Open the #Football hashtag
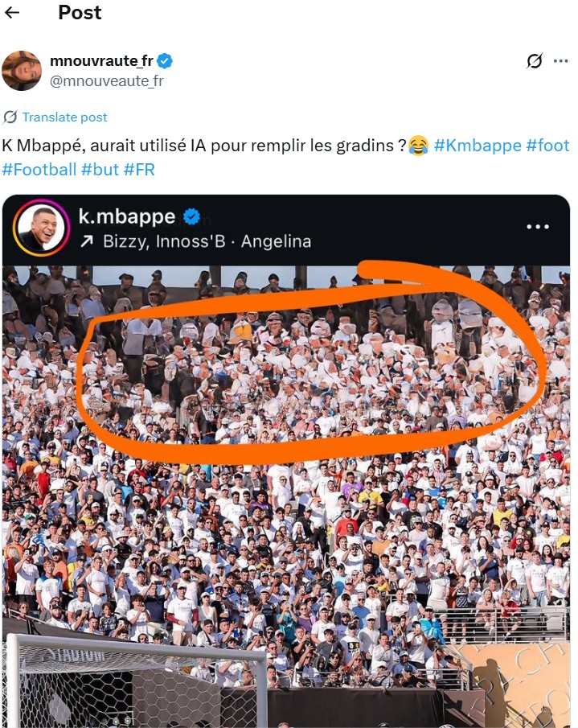This screenshot has width=578, height=728. tap(39, 170)
